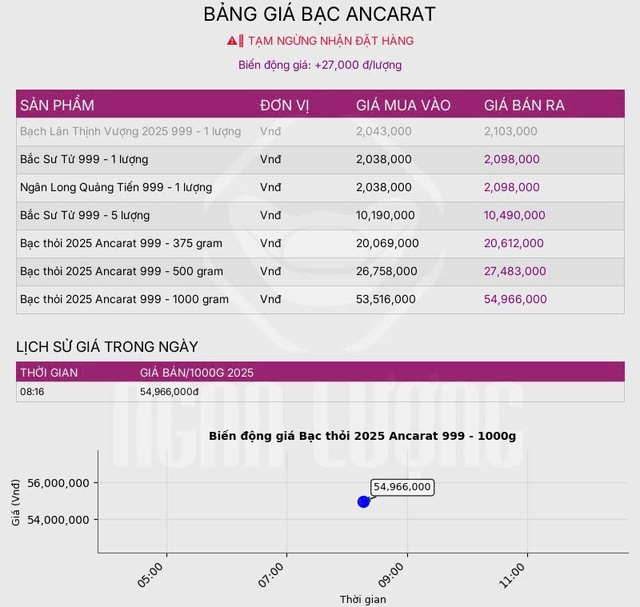The width and height of the screenshot is (640, 607).
Task: Click the warning icon beside the order suspension notice
Action: tap(235, 41)
